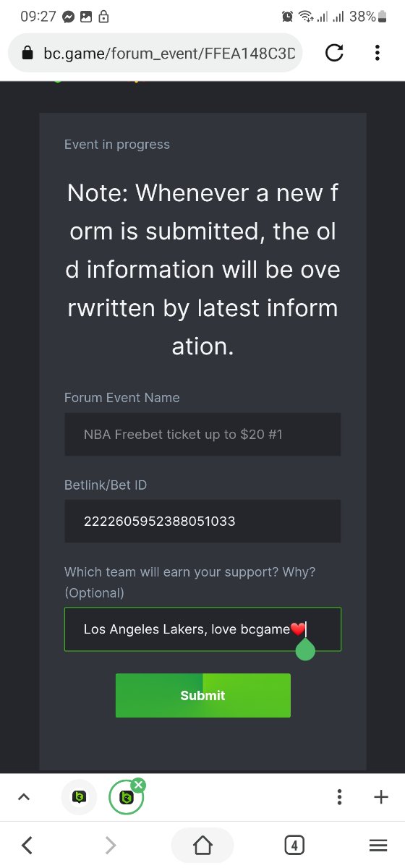Image resolution: width=405 pixels, height=868 pixels.
Task: Open a new tab with plus icon
Action: point(381,797)
